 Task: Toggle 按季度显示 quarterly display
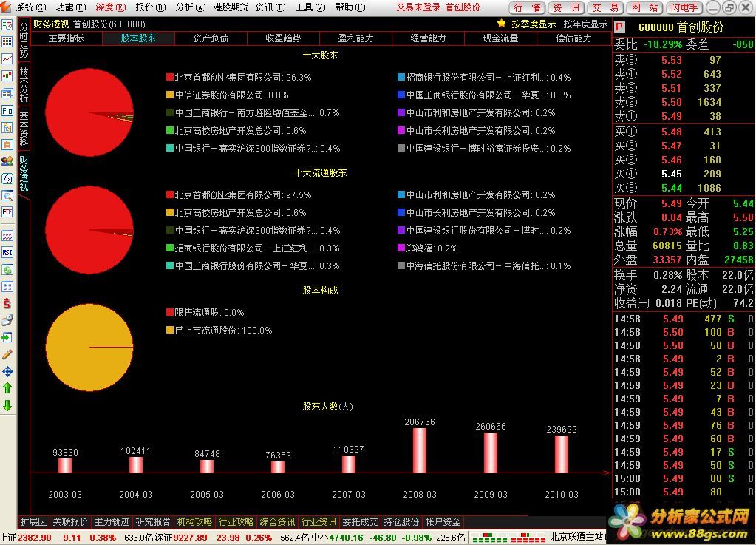(x=534, y=24)
